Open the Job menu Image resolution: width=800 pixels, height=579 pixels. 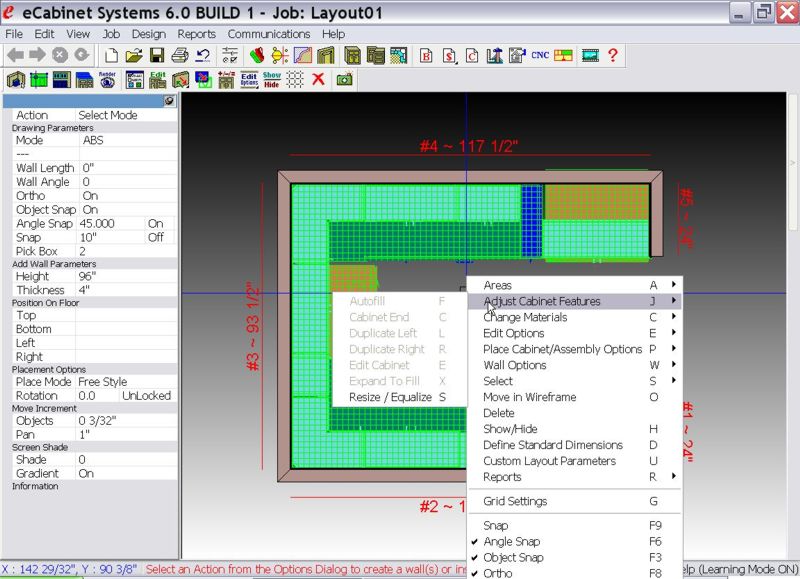[x=111, y=34]
